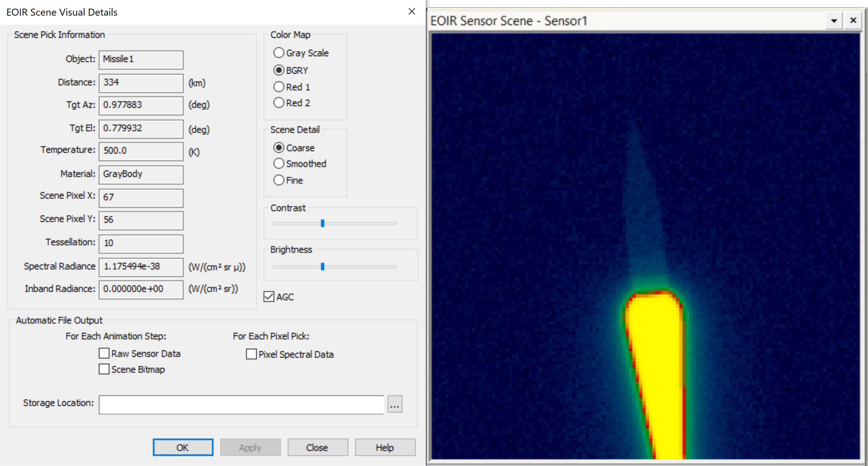Close the EOIR Sensor Scene panel

(x=853, y=21)
